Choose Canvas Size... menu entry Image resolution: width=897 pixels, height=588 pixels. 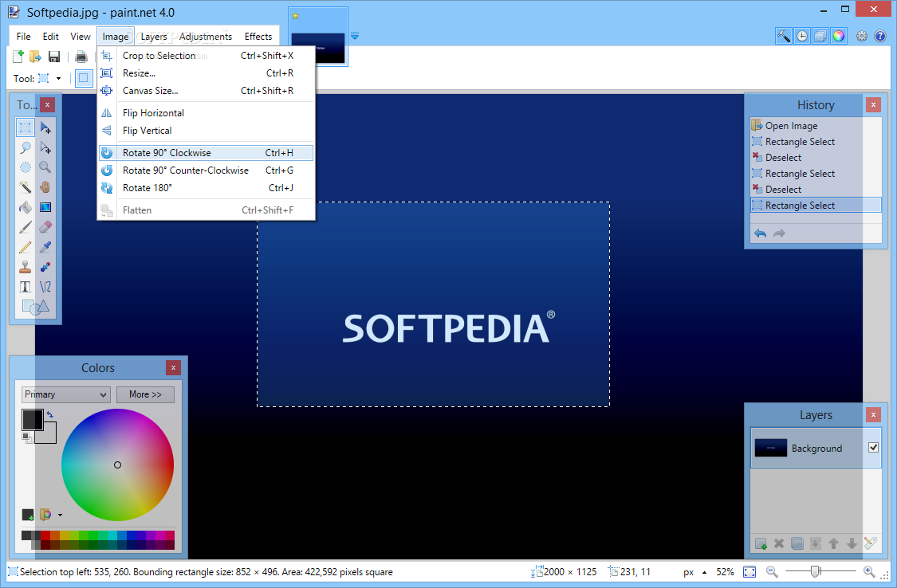206,90
